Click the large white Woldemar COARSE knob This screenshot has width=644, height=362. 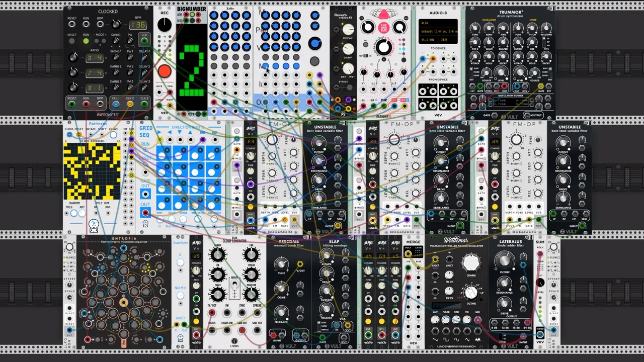click(x=471, y=262)
